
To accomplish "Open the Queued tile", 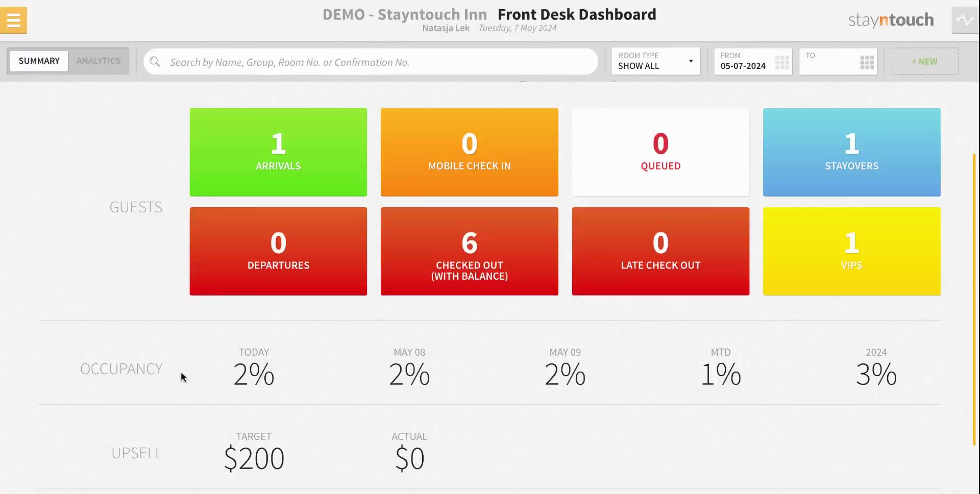I will (x=661, y=152).
